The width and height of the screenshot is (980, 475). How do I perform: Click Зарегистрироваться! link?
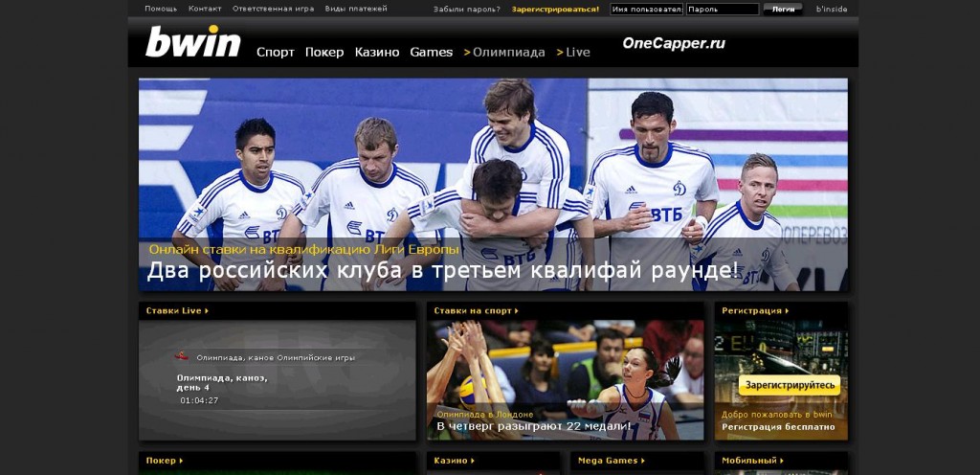tap(555, 10)
